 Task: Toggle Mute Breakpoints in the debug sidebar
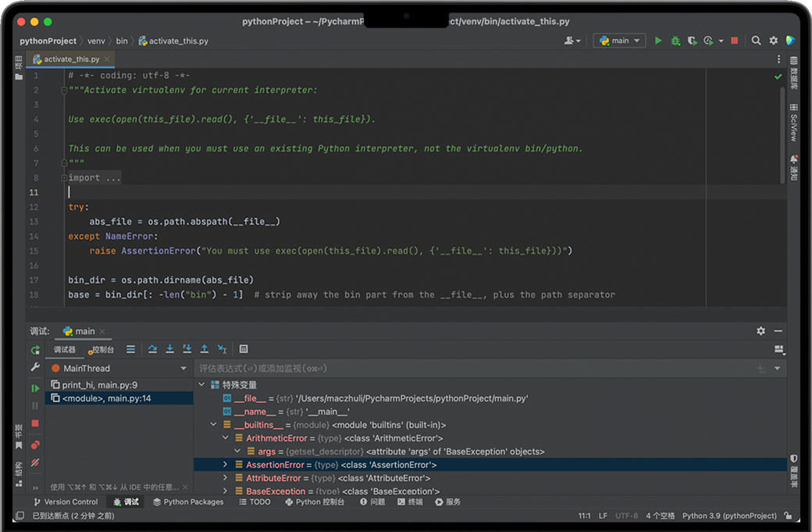pos(35,463)
